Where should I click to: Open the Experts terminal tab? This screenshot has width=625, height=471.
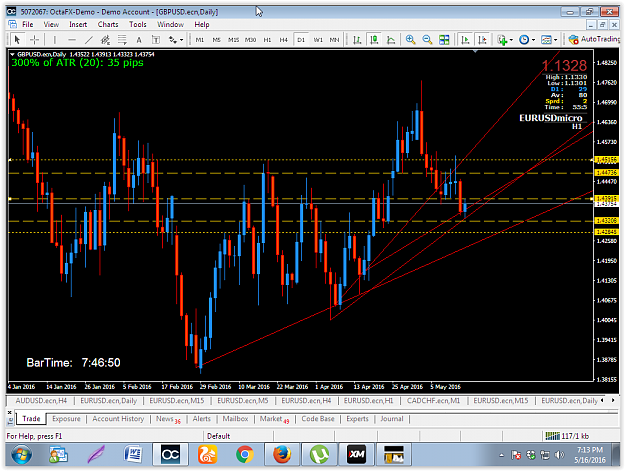point(357,419)
